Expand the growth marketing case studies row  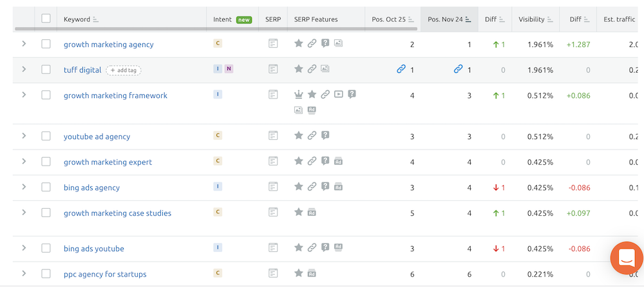(x=24, y=211)
